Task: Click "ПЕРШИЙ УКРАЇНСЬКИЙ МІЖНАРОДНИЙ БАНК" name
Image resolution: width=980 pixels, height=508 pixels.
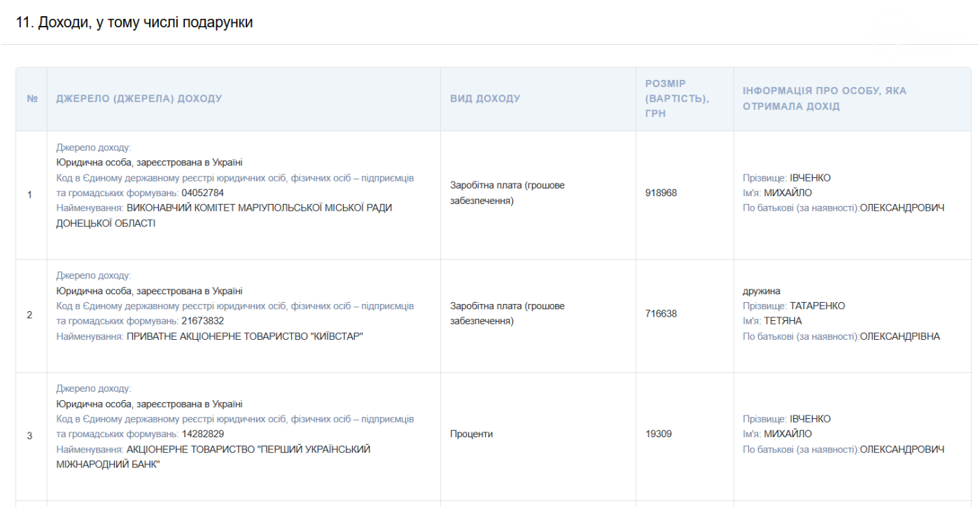Action: [248, 449]
